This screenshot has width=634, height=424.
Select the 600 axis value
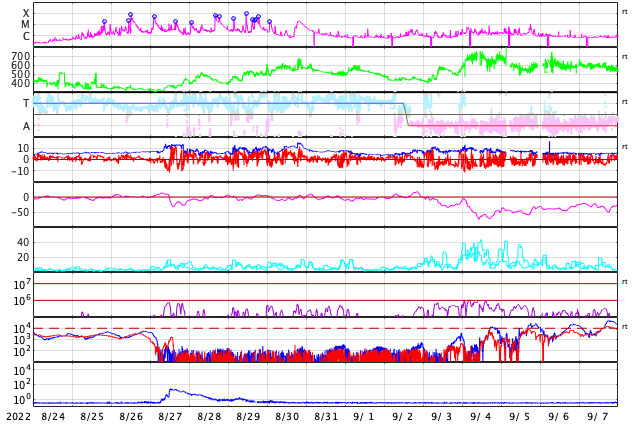21,65
